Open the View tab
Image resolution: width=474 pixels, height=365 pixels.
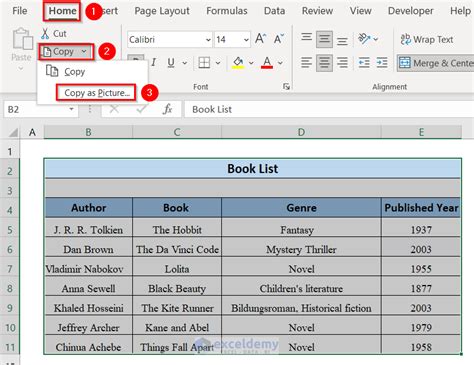pos(360,11)
